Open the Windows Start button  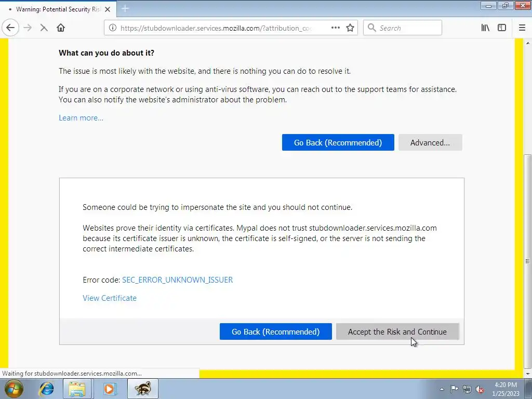pyautogui.click(x=13, y=389)
